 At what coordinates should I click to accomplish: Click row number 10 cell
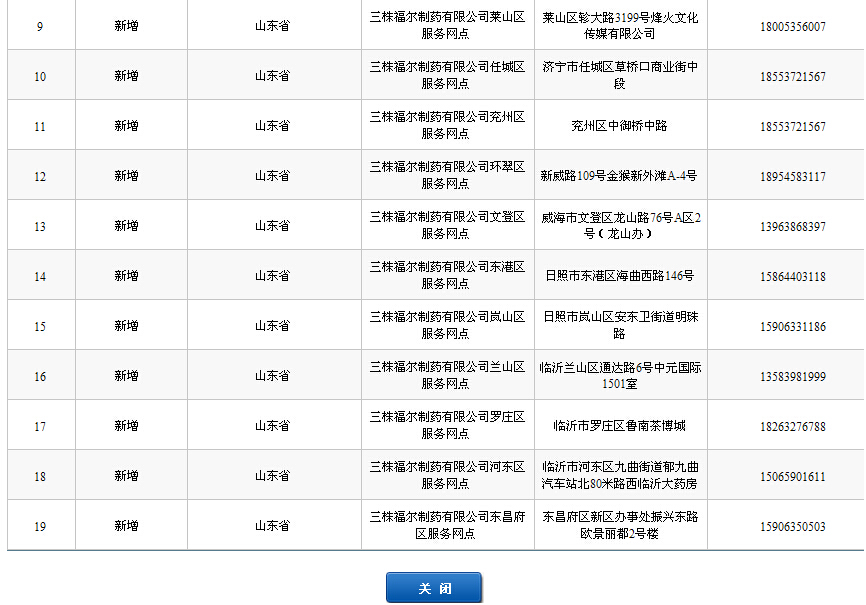tap(40, 76)
